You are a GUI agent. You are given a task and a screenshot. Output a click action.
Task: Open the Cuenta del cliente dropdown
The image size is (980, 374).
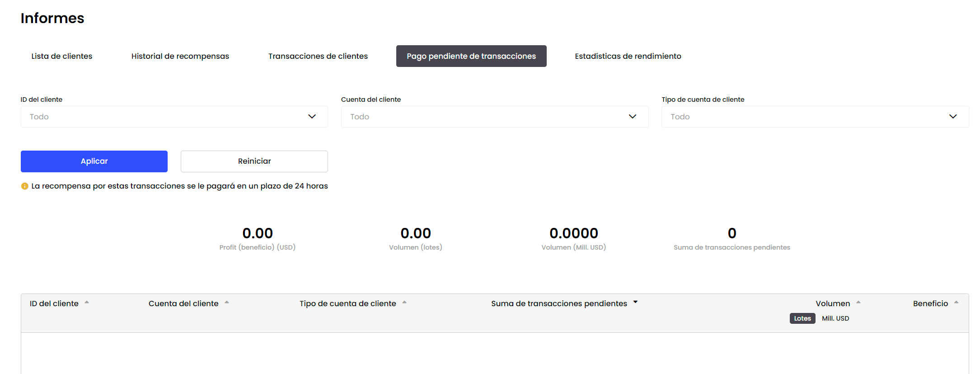pos(495,117)
